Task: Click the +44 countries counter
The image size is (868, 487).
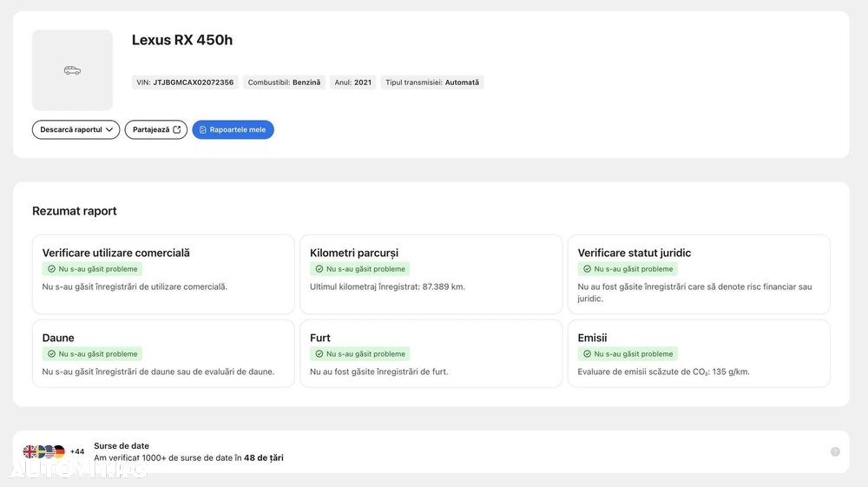Action: [77, 451]
